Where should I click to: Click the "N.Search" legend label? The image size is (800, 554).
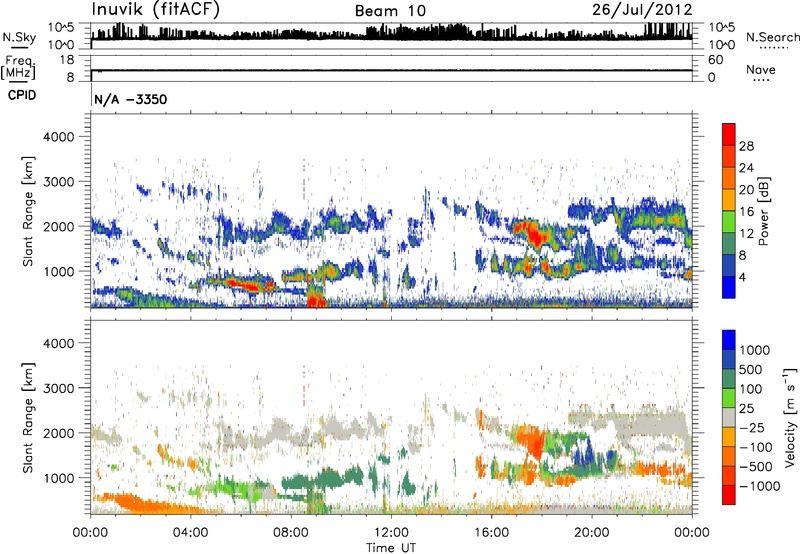(x=772, y=37)
